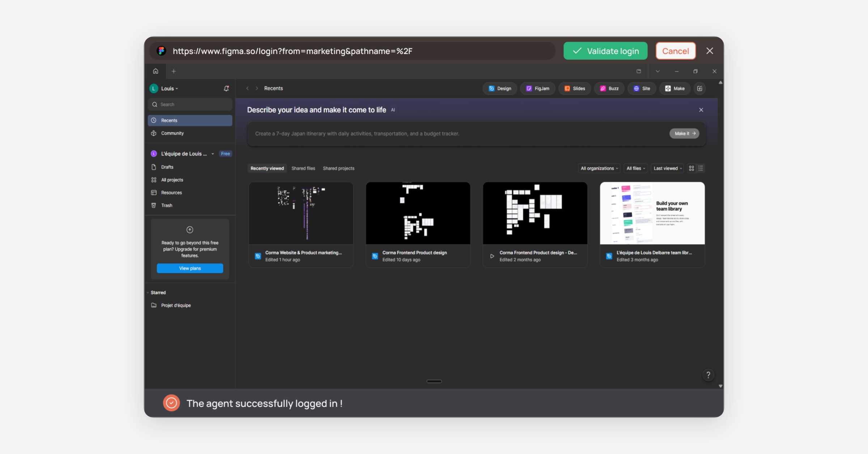Click the upgrade arrow icon in sidebar
868x454 pixels.
click(190, 230)
